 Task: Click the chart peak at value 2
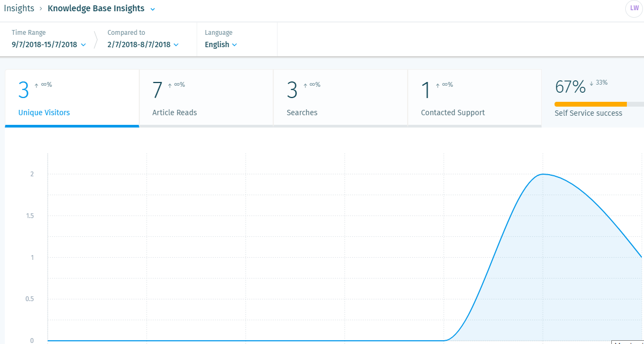pos(543,174)
